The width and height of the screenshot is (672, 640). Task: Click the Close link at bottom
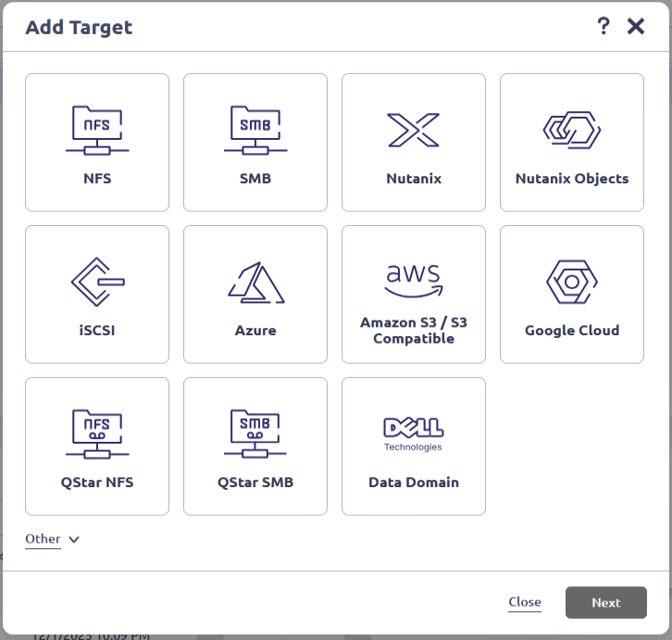coord(525,602)
